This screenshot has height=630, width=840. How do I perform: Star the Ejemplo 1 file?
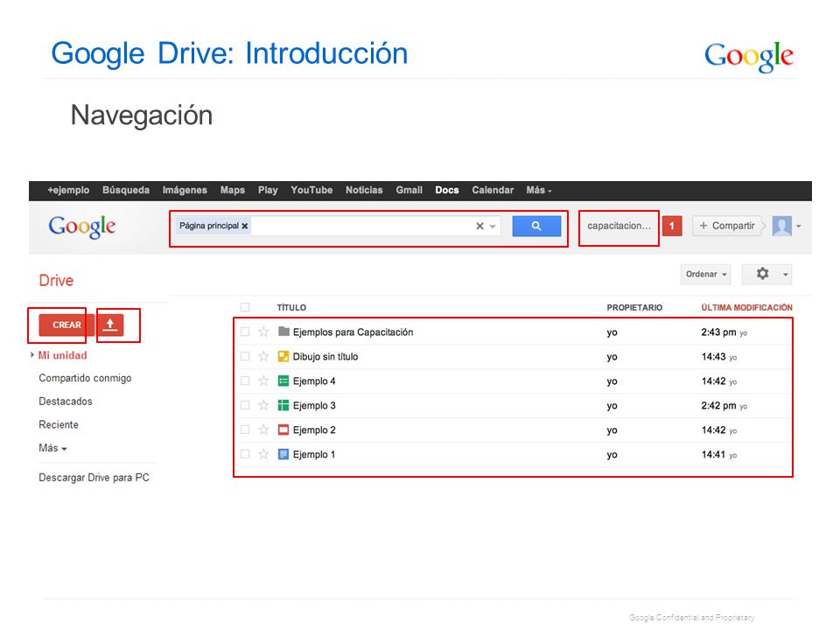[263, 454]
